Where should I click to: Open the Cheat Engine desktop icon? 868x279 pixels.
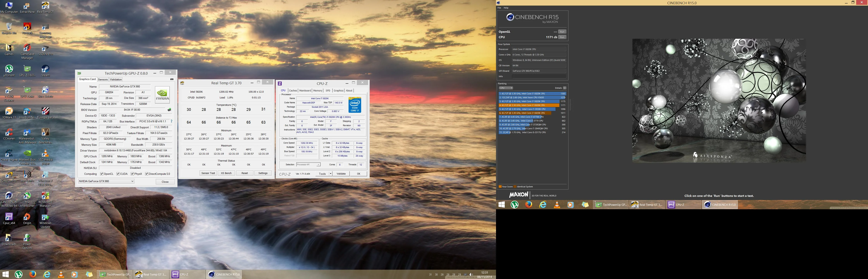point(9,155)
